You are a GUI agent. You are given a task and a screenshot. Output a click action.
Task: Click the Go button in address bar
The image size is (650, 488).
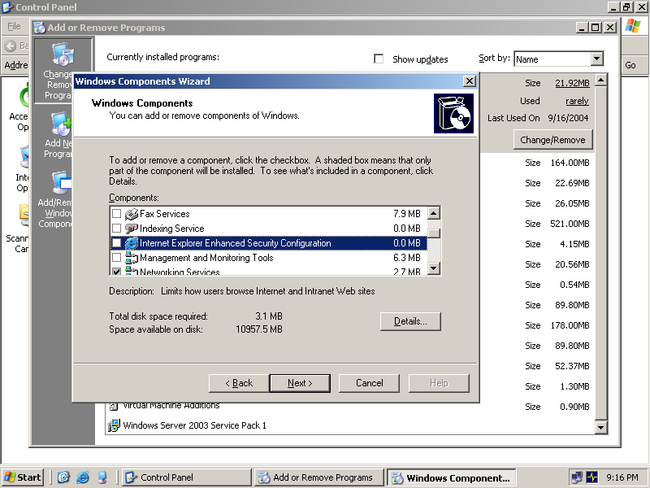(x=631, y=65)
